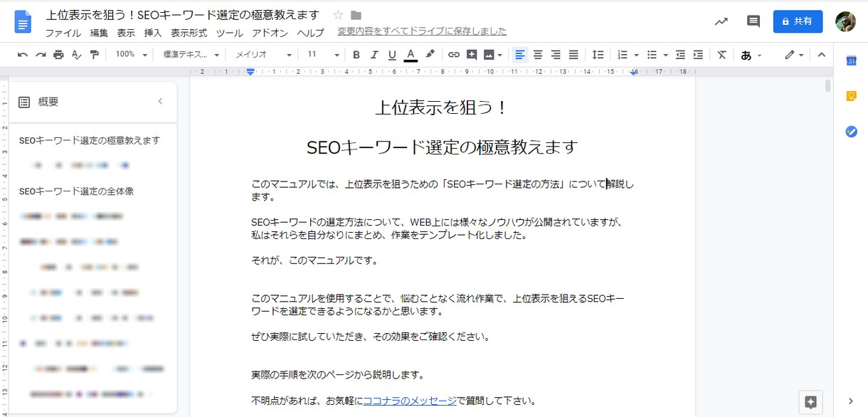Clear formatting

pos(722,55)
